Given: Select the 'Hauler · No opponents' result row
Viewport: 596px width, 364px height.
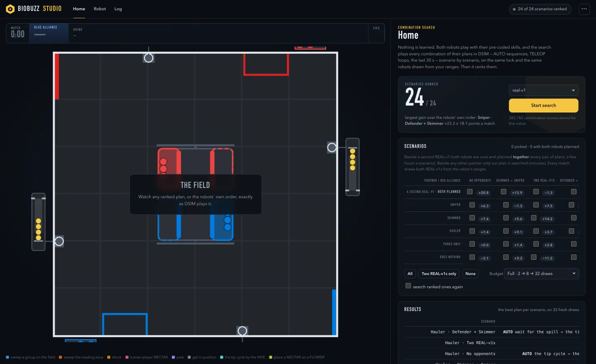Looking at the screenshot, I should 492,354.
